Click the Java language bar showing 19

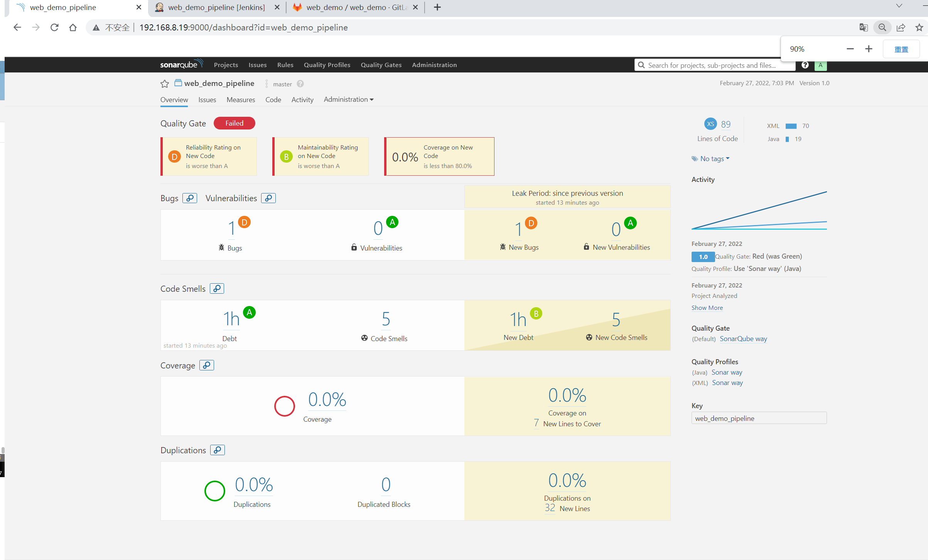pos(787,139)
